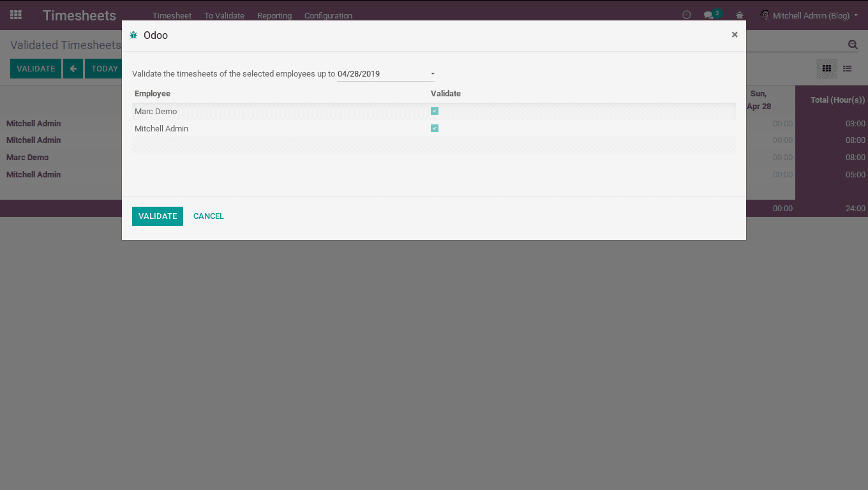
Task: Click the 24:00 grand total
Action: (855, 209)
